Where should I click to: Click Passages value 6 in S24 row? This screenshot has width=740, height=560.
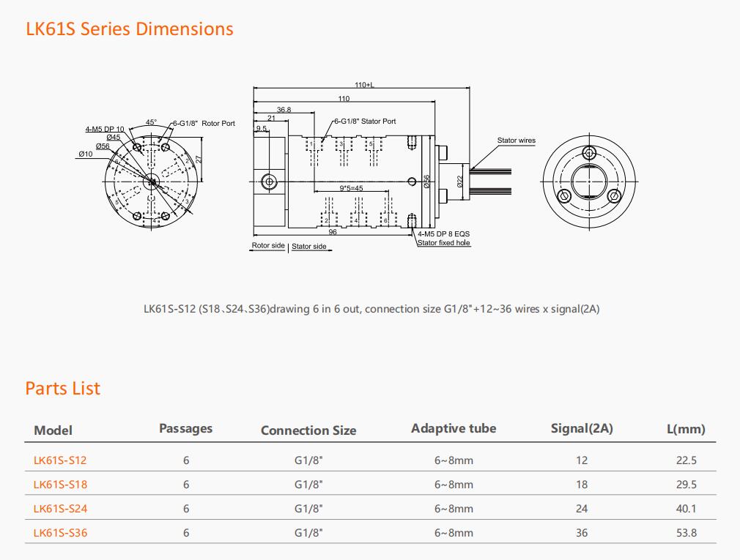(x=186, y=509)
